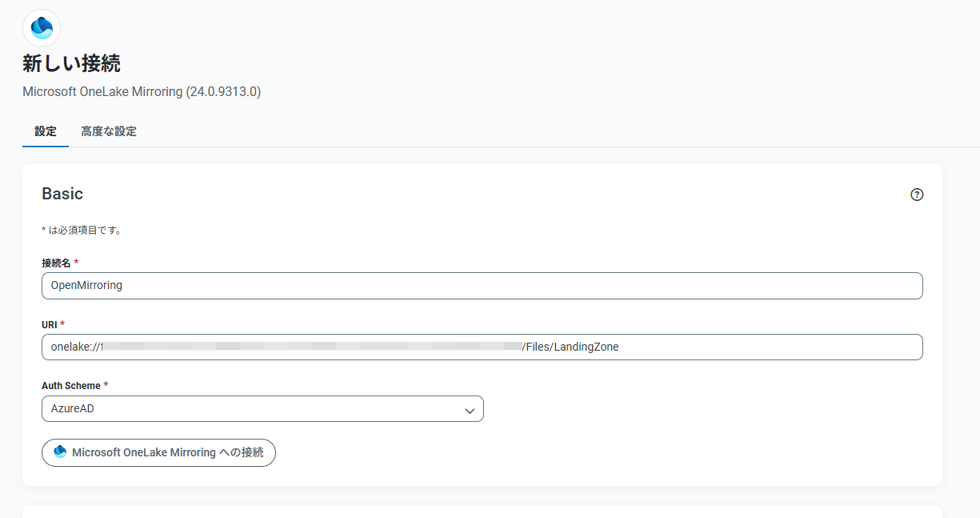Click the help icon in the Basic panel corner

pyautogui.click(x=917, y=194)
